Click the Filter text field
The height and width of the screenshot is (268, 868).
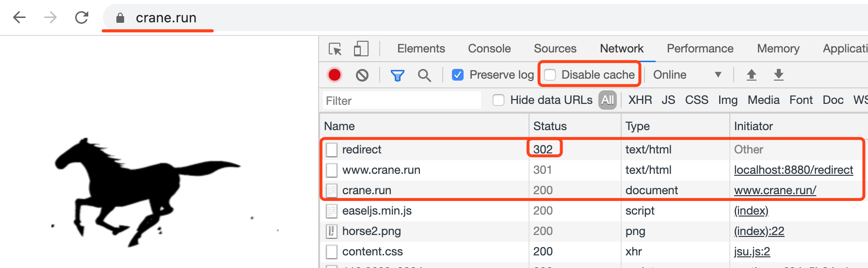(402, 100)
